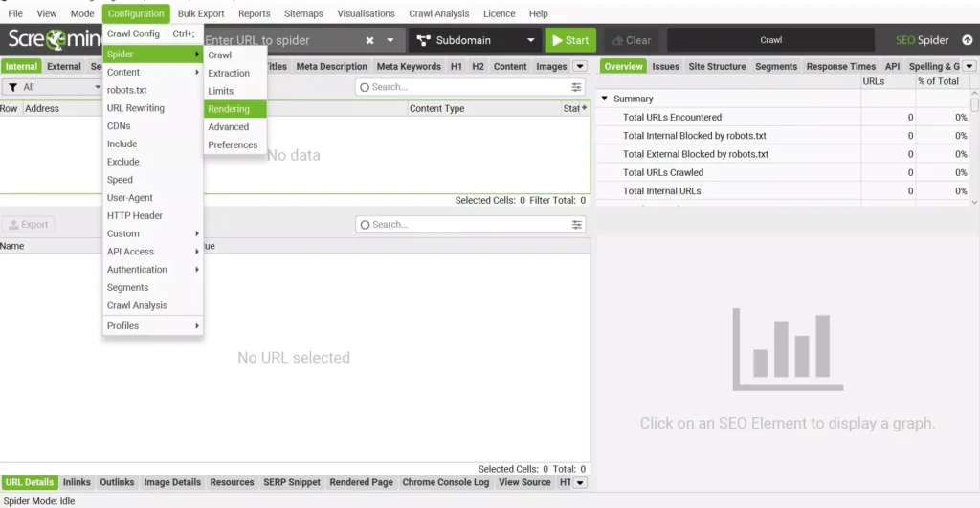Choose User-Agent menu entry
Image resolution: width=980 pixels, height=508 pixels.
[152, 197]
